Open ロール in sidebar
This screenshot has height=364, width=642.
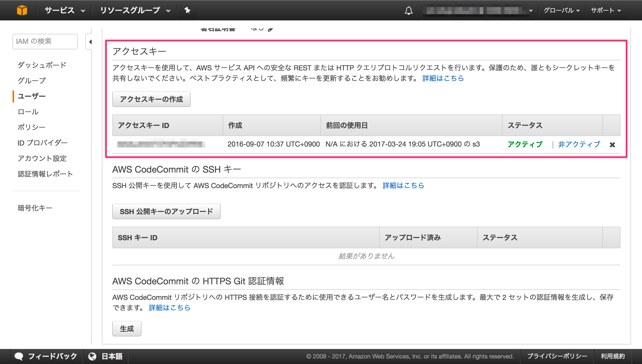(28, 112)
